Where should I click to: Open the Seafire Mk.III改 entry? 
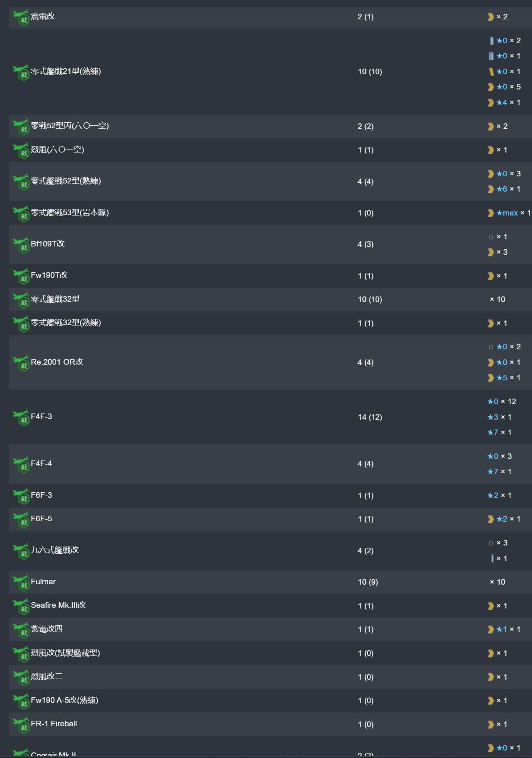click(x=58, y=605)
